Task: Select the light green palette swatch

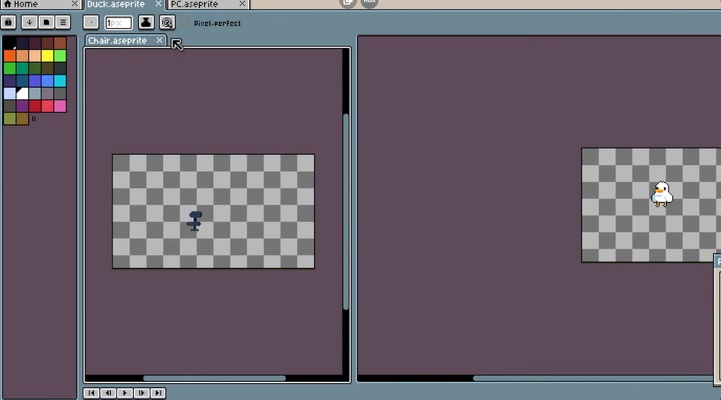Action: pos(60,56)
